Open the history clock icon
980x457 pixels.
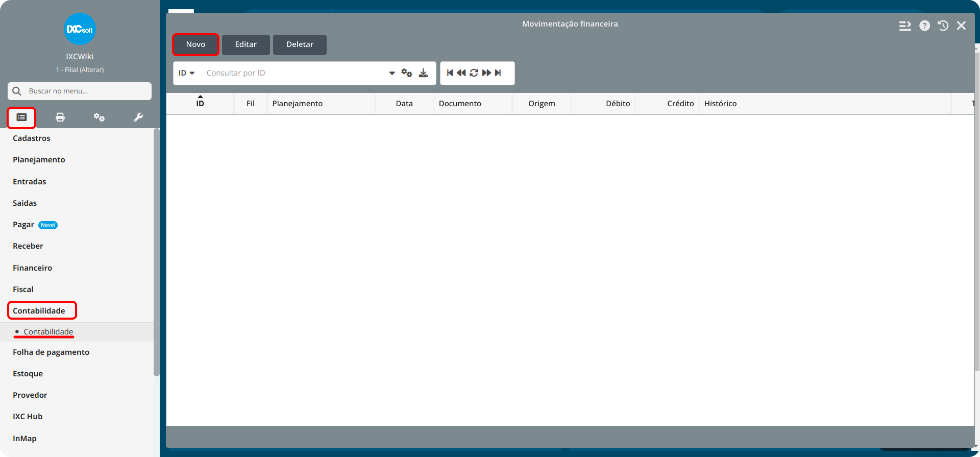(943, 26)
